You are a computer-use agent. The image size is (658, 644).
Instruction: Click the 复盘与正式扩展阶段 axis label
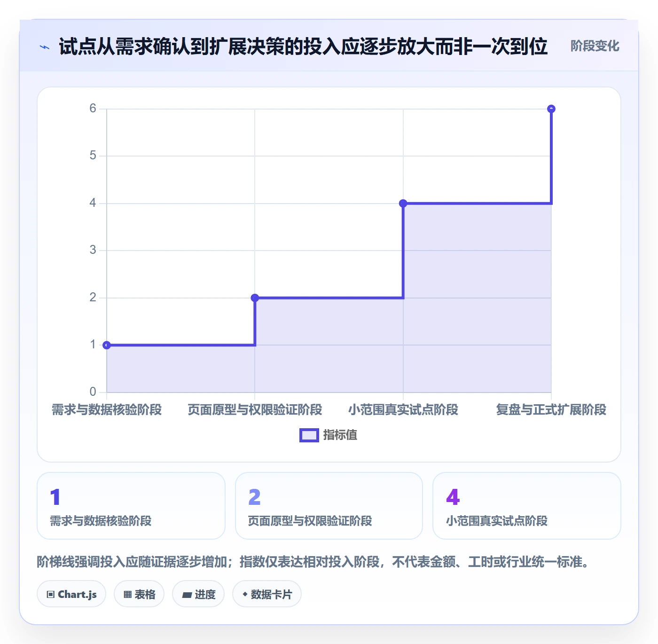click(x=551, y=409)
